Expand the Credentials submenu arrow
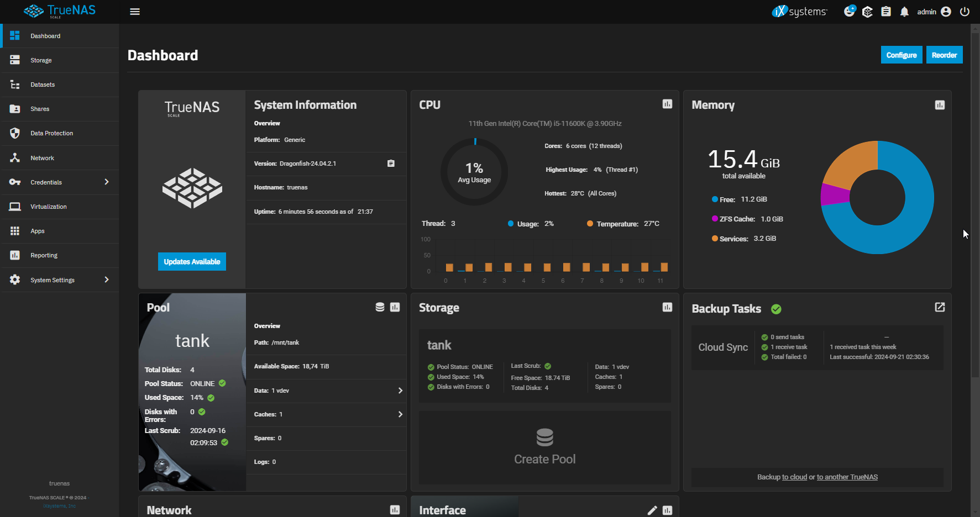 pyautogui.click(x=107, y=182)
